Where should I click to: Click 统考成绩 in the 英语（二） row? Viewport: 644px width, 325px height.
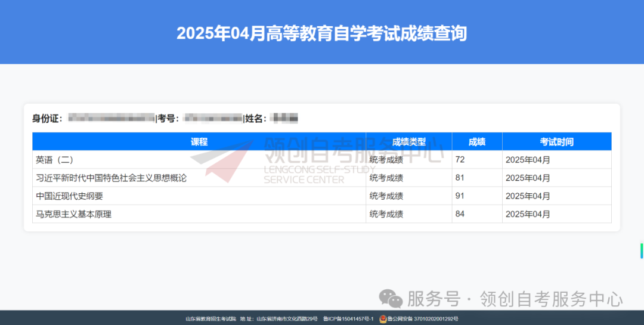click(386, 160)
